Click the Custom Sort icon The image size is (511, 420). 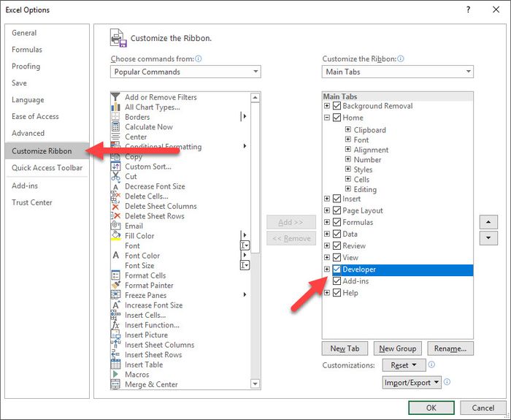tap(115, 167)
